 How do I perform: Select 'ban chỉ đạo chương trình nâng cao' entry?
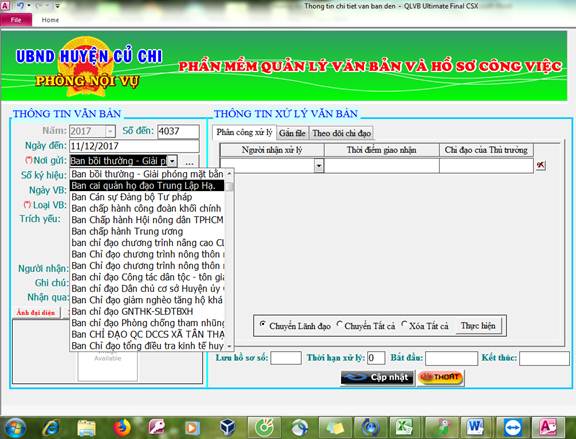click(147, 243)
